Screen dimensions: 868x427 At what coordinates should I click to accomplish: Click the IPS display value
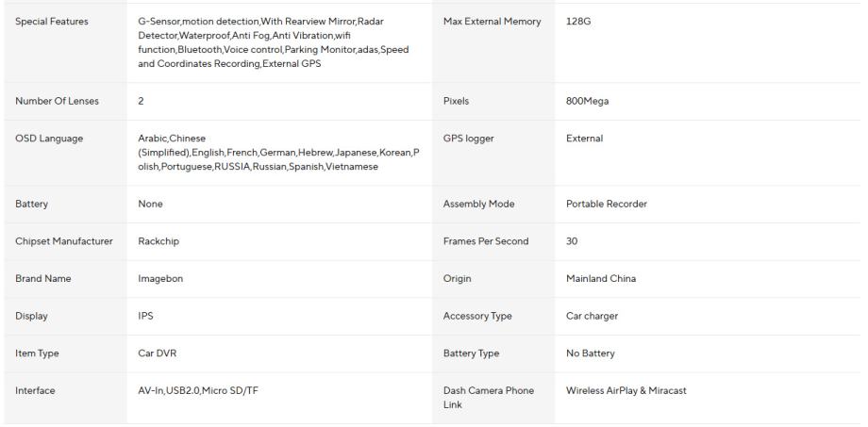coord(145,316)
